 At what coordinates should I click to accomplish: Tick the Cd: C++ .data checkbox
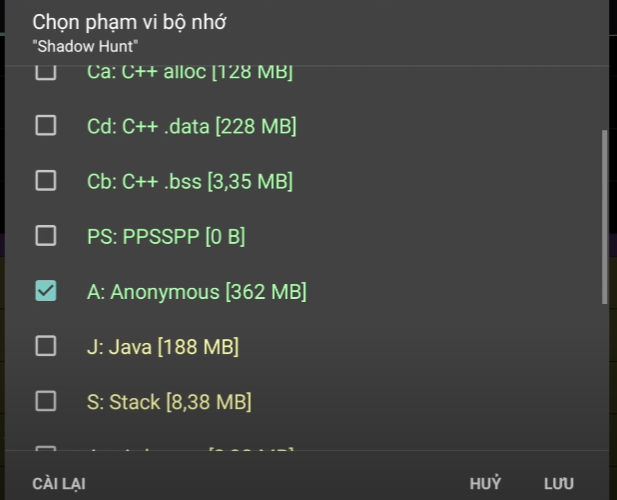coord(46,126)
